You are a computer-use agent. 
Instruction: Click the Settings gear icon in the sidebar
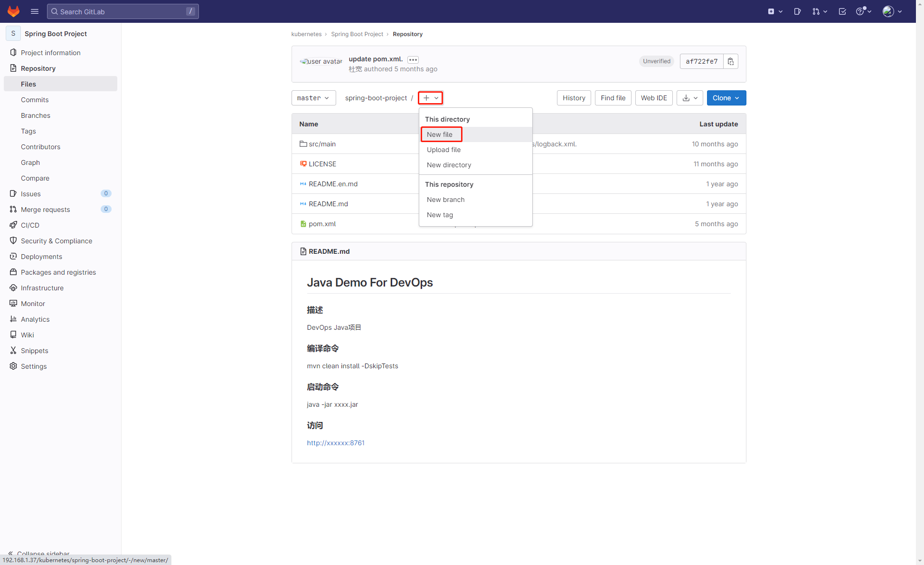coord(13,366)
